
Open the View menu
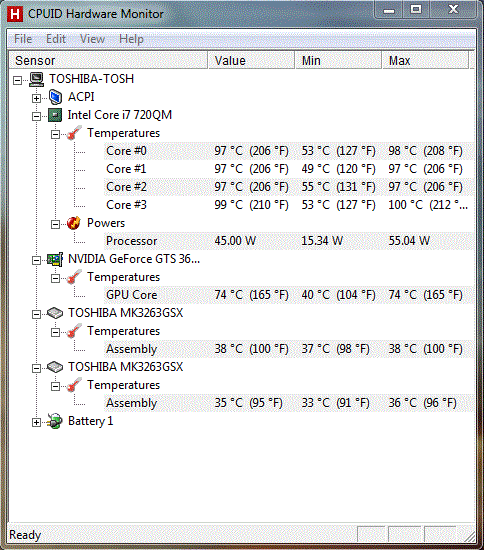coord(92,39)
